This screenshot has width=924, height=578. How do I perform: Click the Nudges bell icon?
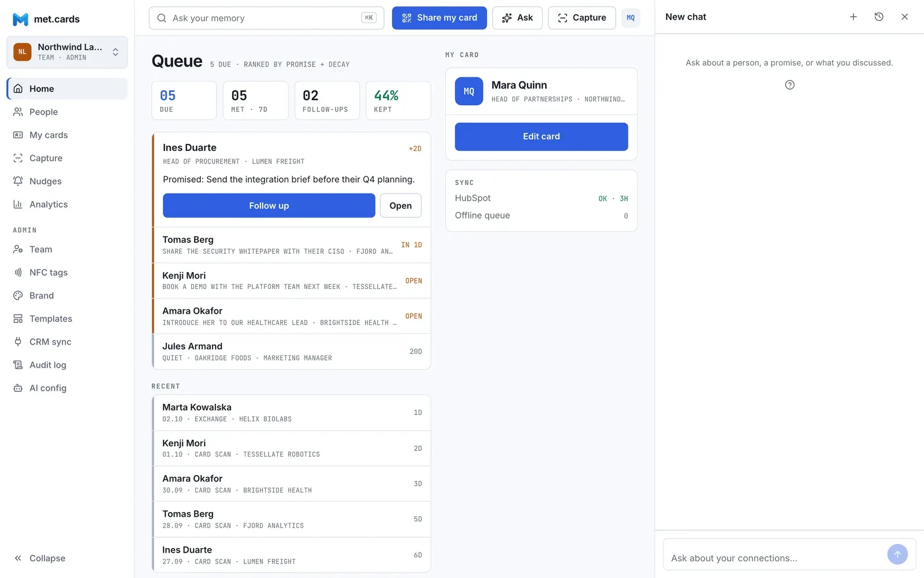coord(18,181)
